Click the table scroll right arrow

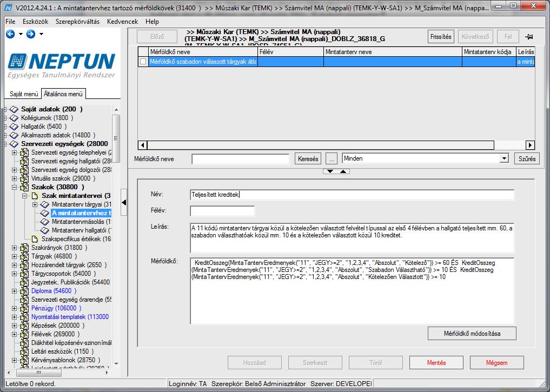tap(530, 145)
